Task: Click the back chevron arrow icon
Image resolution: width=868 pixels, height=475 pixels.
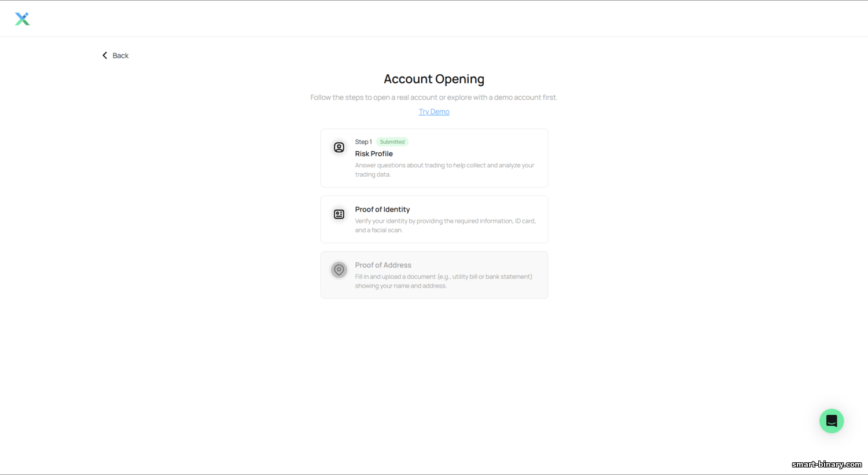Action: (105, 56)
